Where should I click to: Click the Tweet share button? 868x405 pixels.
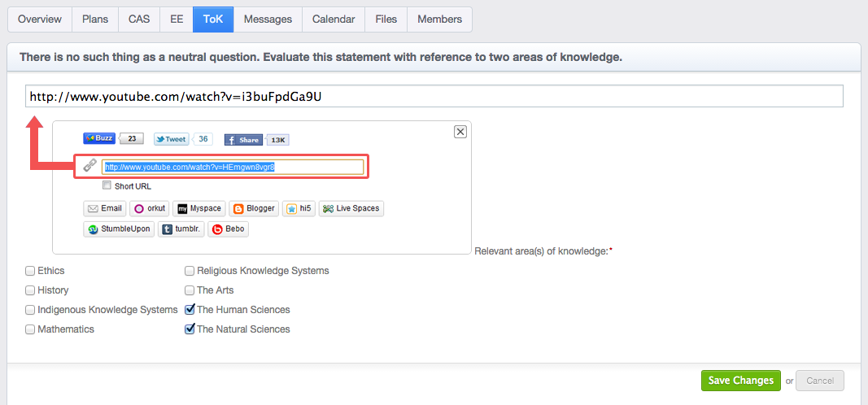coord(172,139)
